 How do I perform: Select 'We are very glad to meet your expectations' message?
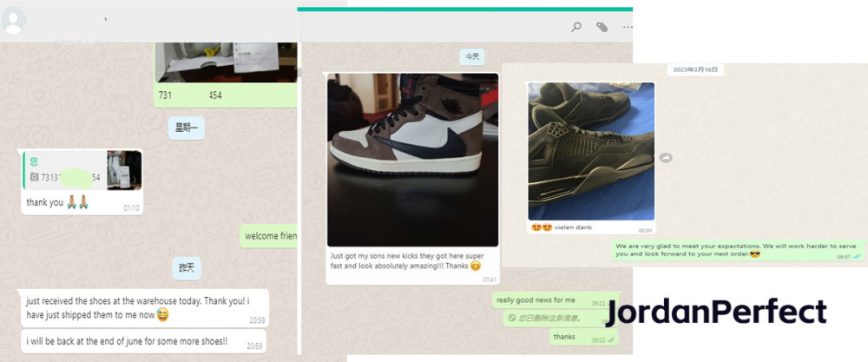[738, 250]
